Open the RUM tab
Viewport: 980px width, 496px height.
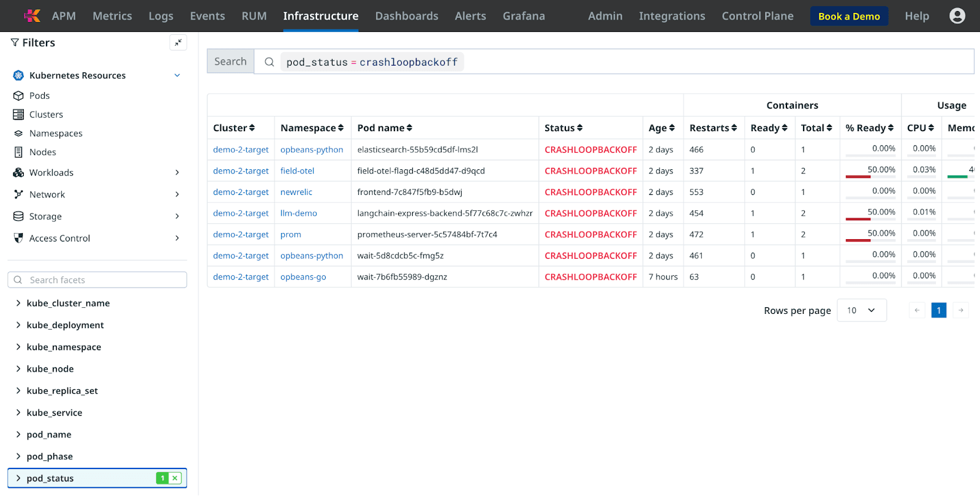point(254,16)
